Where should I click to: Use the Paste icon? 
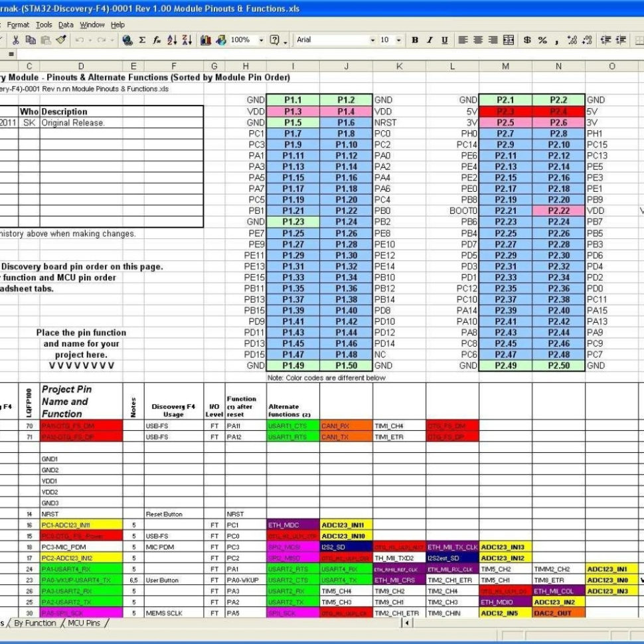pyautogui.click(x=45, y=40)
